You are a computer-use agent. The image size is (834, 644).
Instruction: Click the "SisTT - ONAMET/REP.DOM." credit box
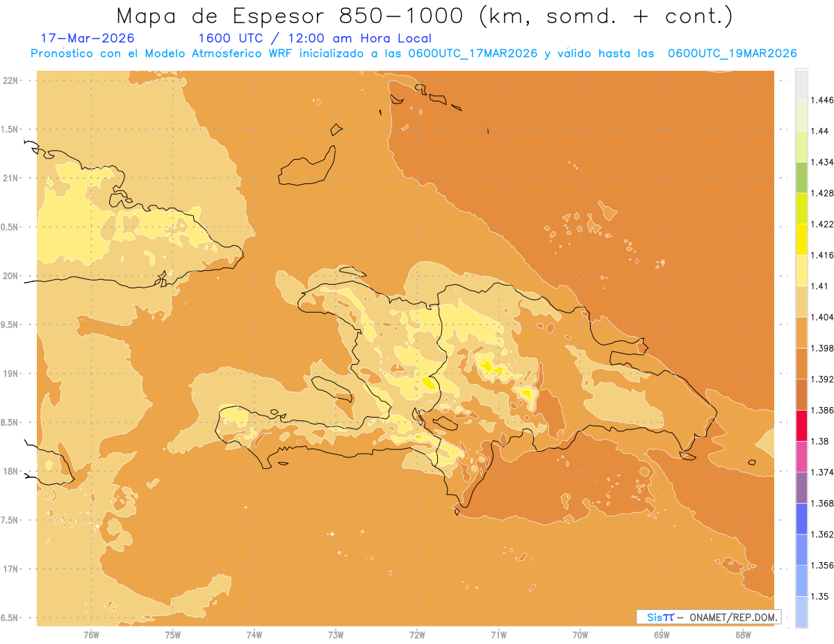tap(709, 617)
